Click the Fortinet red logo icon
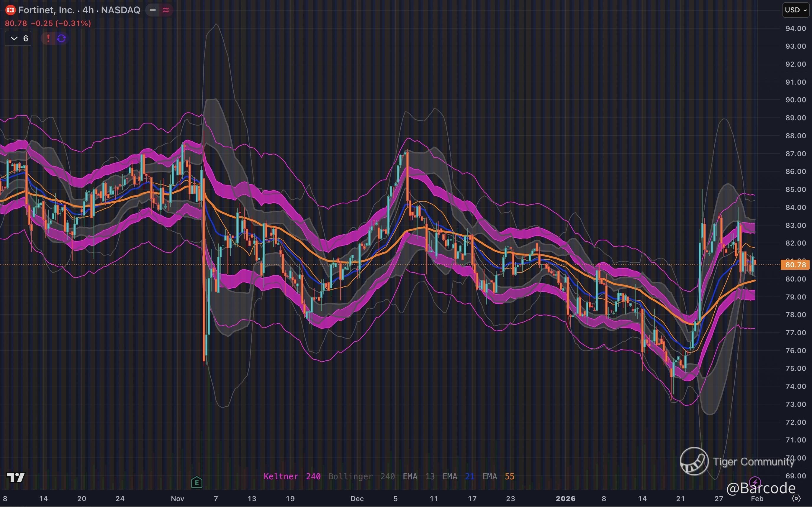 10,10
